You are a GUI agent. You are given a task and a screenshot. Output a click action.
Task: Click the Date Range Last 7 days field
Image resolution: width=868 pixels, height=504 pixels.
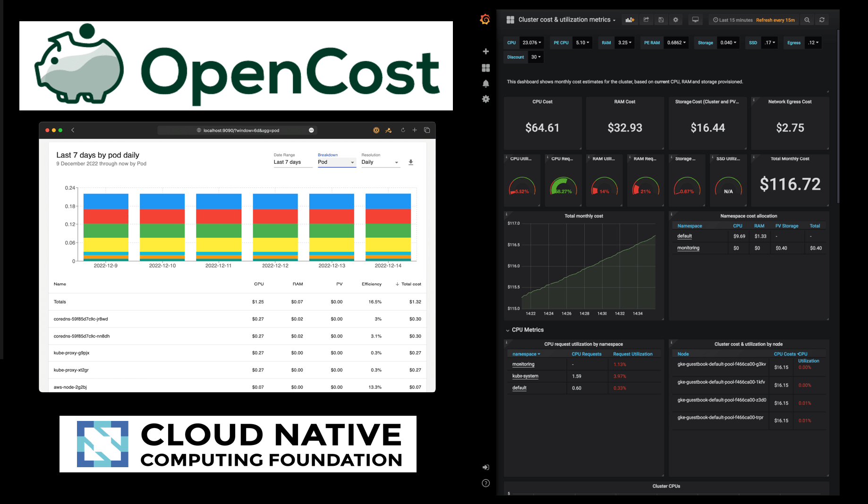293,162
